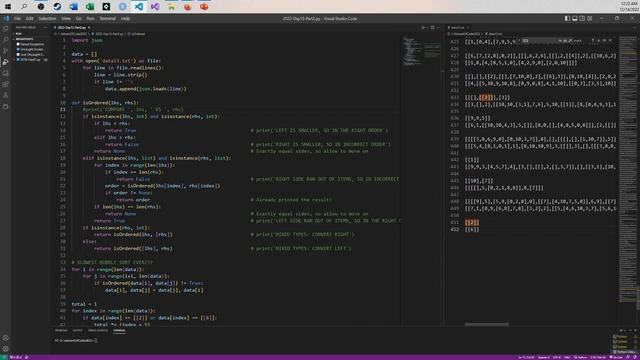
Task: Open Customize Layout icon in title bar
Action: click(589, 18)
